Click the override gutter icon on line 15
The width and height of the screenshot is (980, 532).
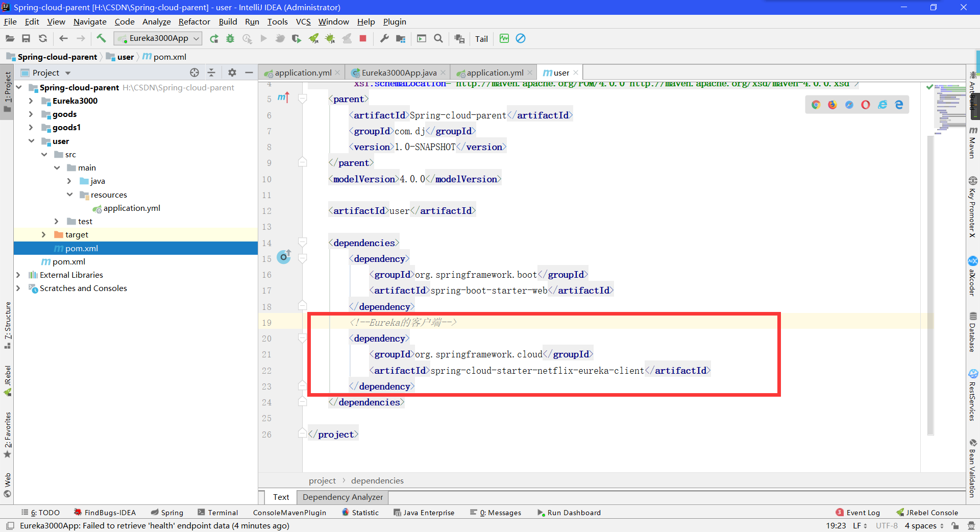click(x=284, y=257)
